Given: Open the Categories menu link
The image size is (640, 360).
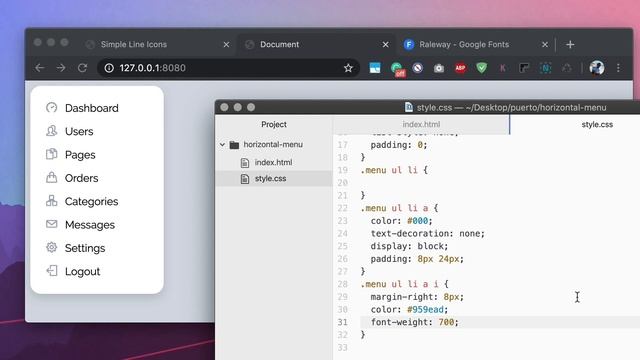Looking at the screenshot, I should pos(91,201).
